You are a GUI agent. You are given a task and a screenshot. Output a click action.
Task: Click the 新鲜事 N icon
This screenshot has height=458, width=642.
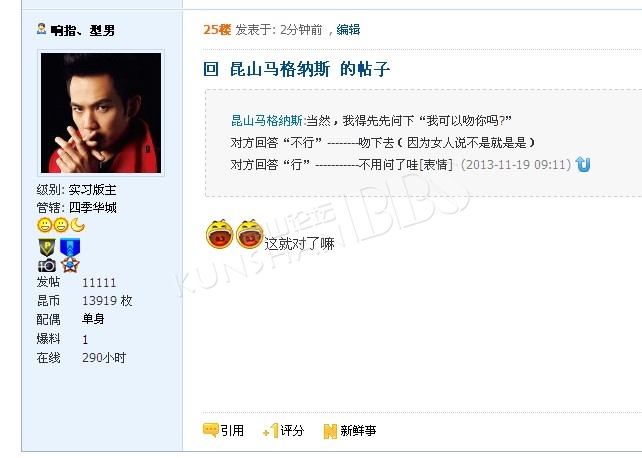tap(330, 431)
